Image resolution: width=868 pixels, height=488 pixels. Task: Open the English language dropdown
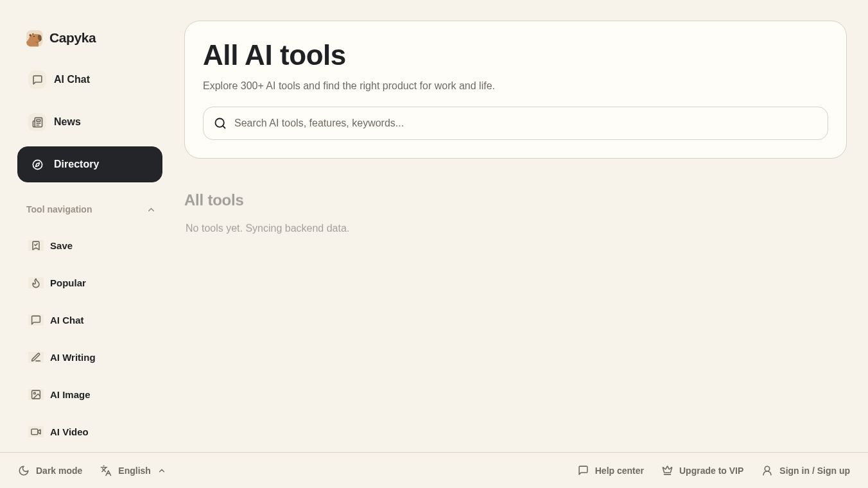tap(133, 471)
